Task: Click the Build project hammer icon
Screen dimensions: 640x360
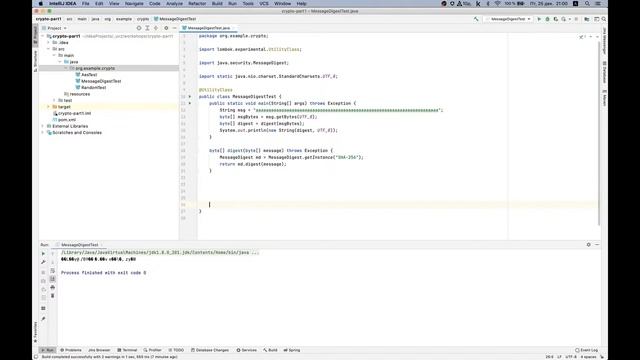Action: [x=476, y=19]
